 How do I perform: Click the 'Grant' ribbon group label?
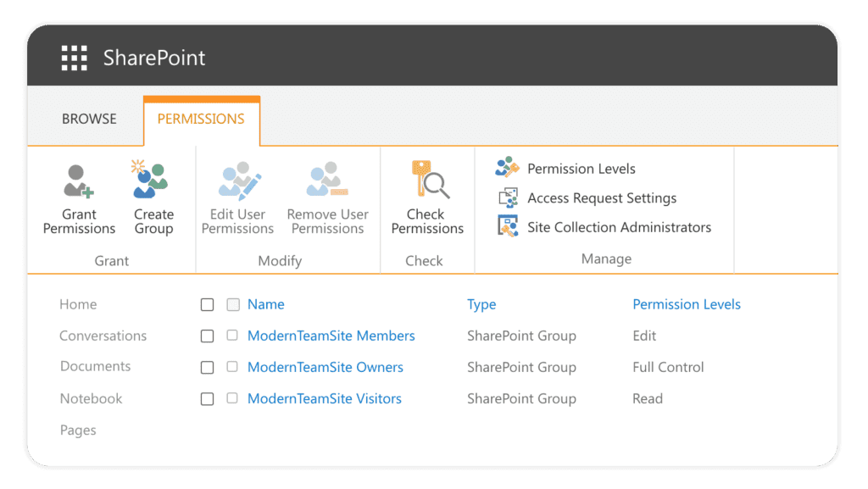pyautogui.click(x=111, y=260)
